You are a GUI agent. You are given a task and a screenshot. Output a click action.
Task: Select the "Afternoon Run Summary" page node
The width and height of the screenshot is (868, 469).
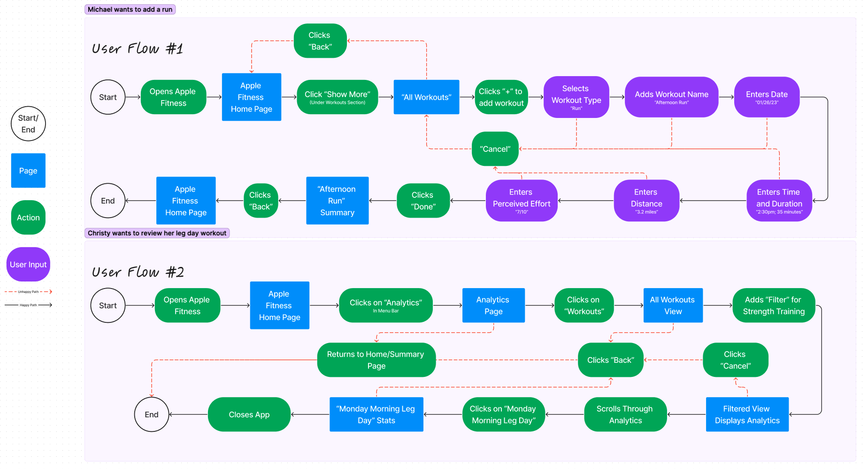pyautogui.click(x=337, y=201)
